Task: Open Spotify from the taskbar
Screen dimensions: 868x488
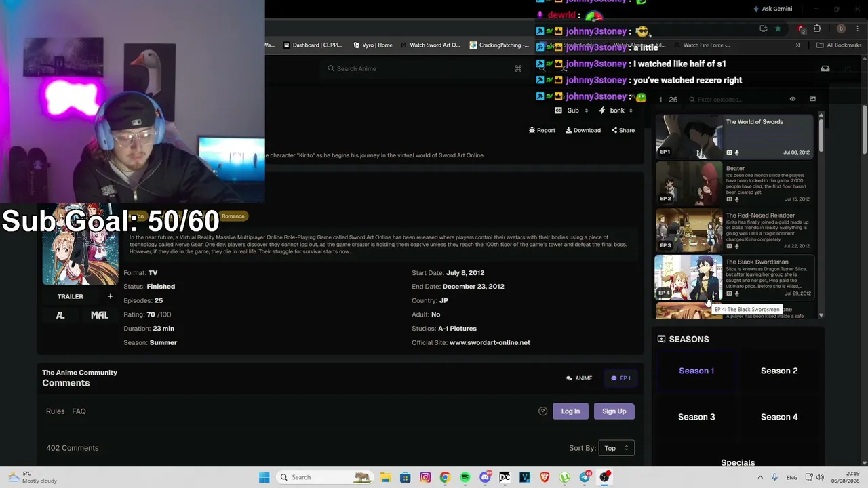Action: coord(465,477)
